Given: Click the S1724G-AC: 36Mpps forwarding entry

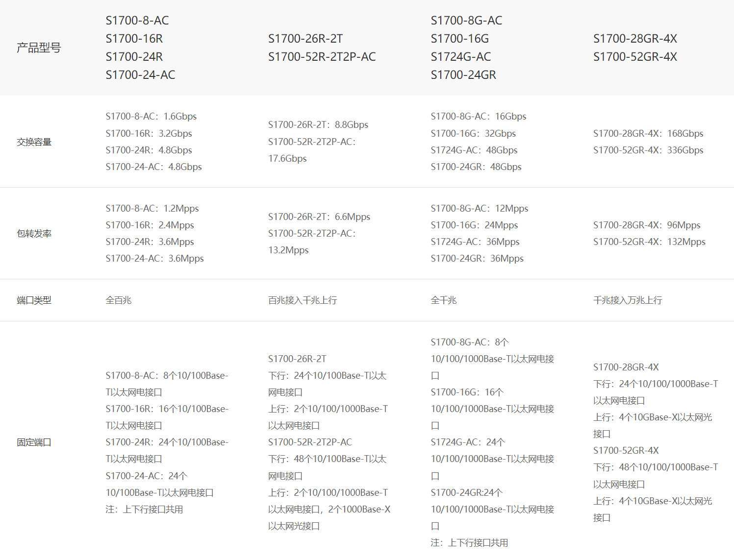Looking at the screenshot, I should pyautogui.click(x=475, y=242).
